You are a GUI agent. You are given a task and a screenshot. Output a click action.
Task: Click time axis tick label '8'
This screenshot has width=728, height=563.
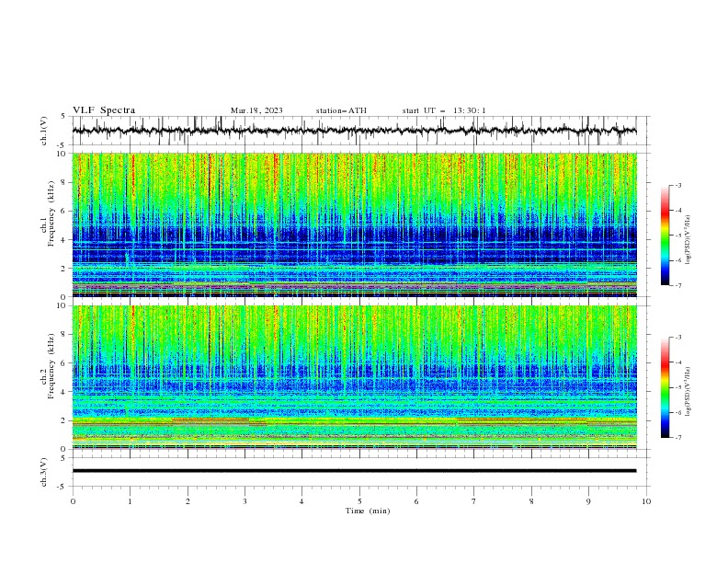(x=531, y=501)
